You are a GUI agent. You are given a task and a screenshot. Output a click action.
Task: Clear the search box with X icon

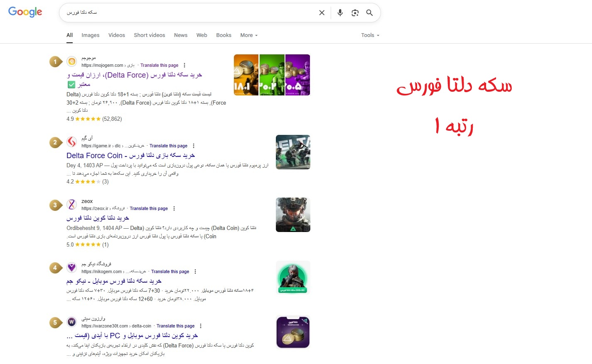pyautogui.click(x=322, y=13)
